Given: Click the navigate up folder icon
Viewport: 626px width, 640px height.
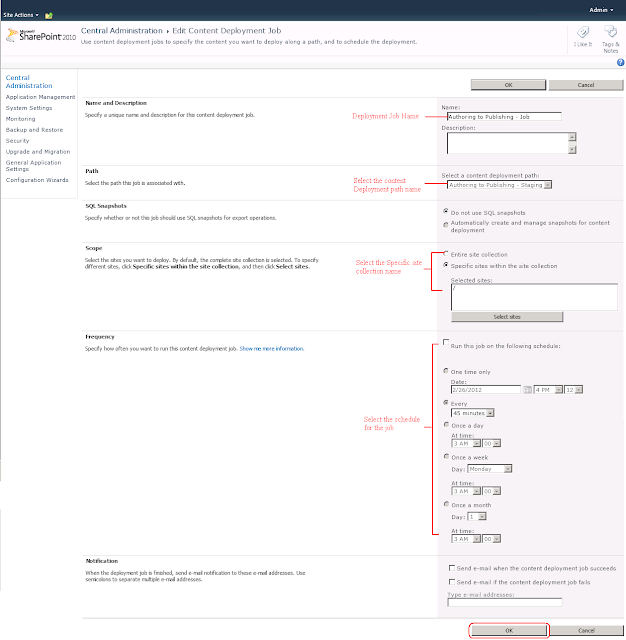Looking at the screenshot, I should pyautogui.click(x=49, y=16).
